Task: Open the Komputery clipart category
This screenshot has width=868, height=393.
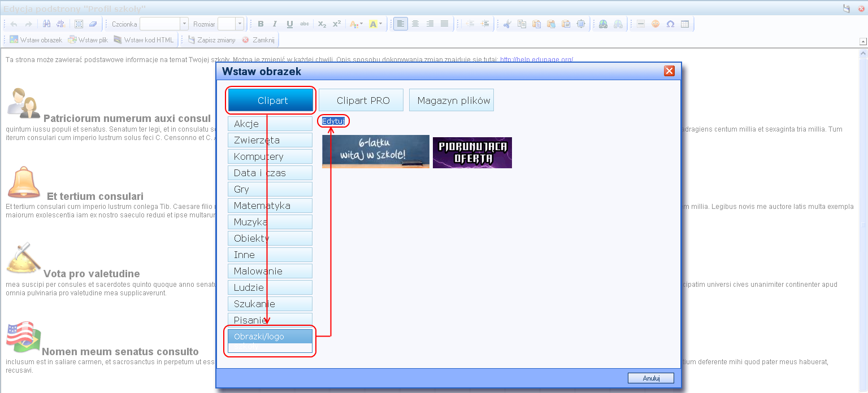Action: tap(270, 156)
